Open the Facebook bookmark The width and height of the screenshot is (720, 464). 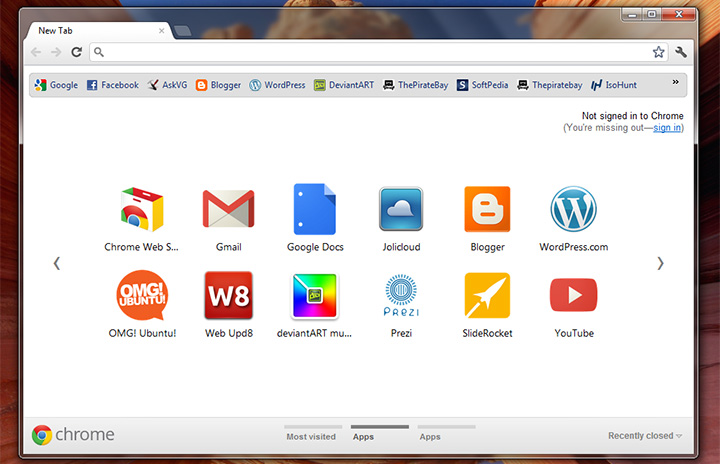112,85
